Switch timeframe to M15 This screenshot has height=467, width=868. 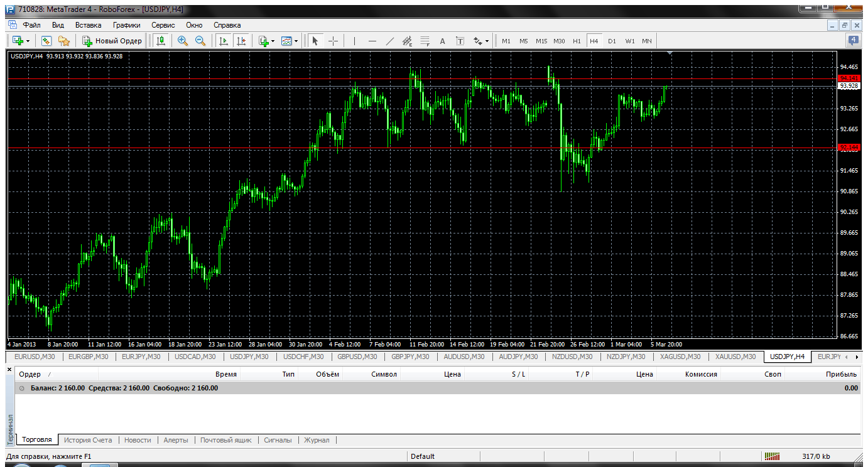point(541,41)
